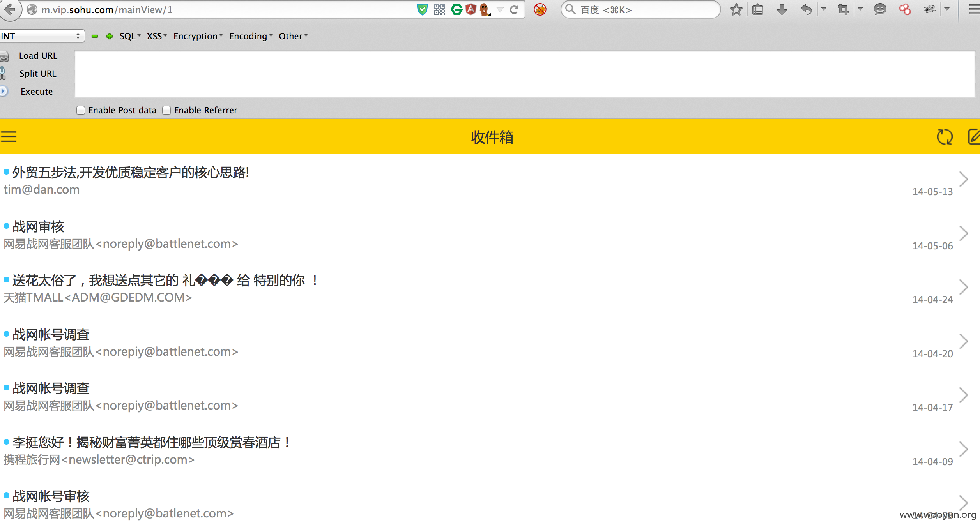
Task: Open the QR code icon in address bar
Action: [x=439, y=9]
